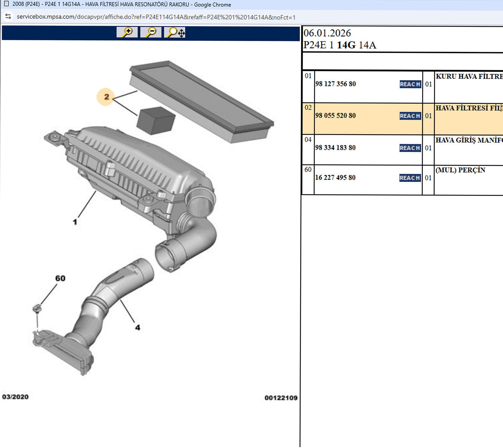
Task: Click the (MUL) PERÇİN description
Action: tap(460, 170)
